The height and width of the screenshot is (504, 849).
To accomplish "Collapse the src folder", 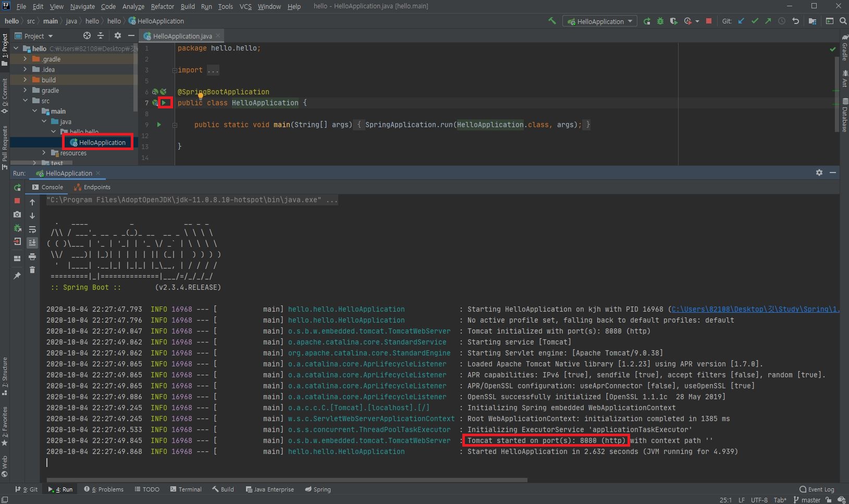I will (x=24, y=101).
